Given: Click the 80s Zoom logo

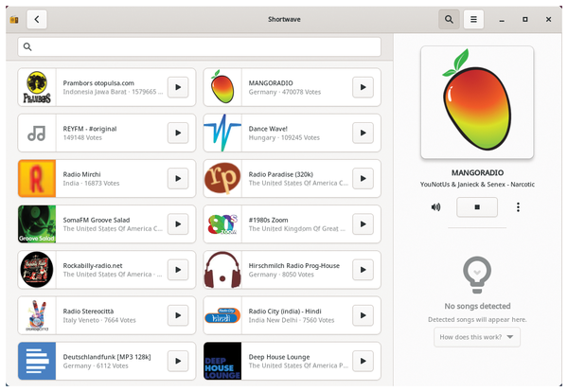Looking at the screenshot, I should pyautogui.click(x=222, y=223).
